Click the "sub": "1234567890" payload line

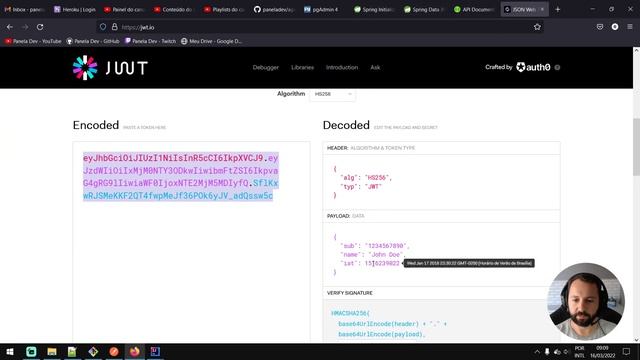point(375,246)
